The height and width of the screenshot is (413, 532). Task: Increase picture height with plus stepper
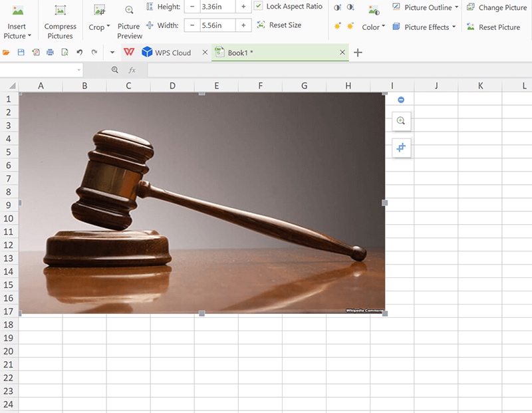click(243, 7)
